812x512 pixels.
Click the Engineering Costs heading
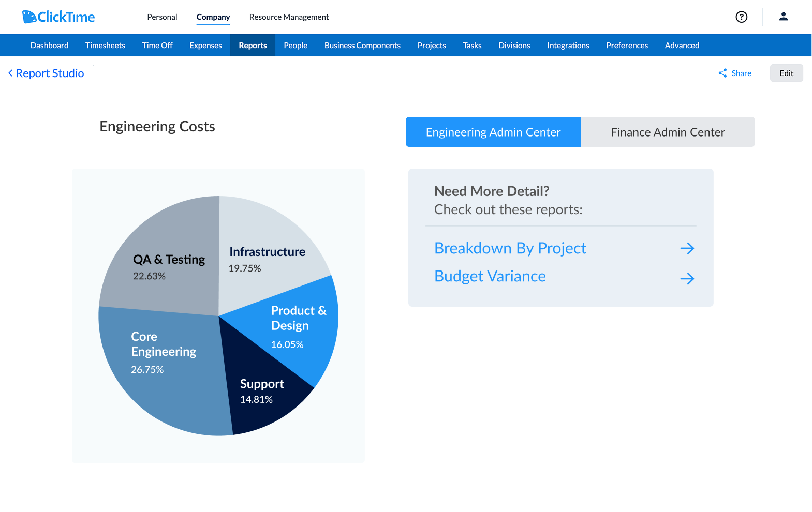pyautogui.click(x=157, y=127)
